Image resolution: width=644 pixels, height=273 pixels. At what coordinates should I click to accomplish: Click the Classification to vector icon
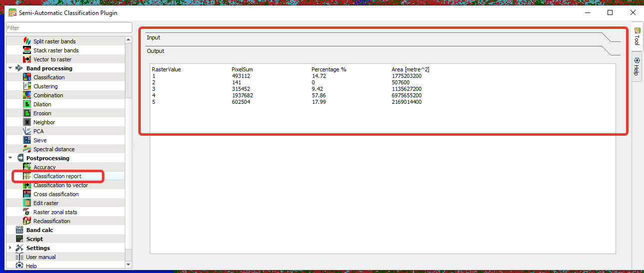27,185
